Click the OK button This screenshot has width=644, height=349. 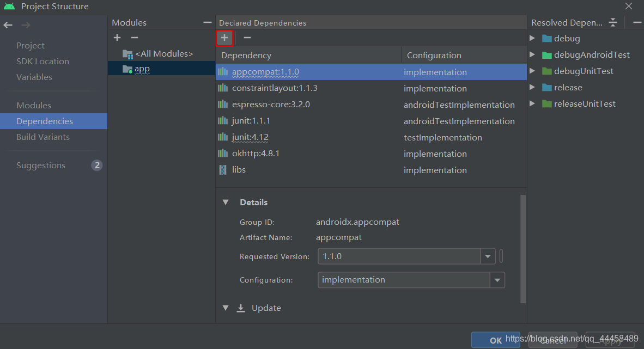[x=495, y=340]
